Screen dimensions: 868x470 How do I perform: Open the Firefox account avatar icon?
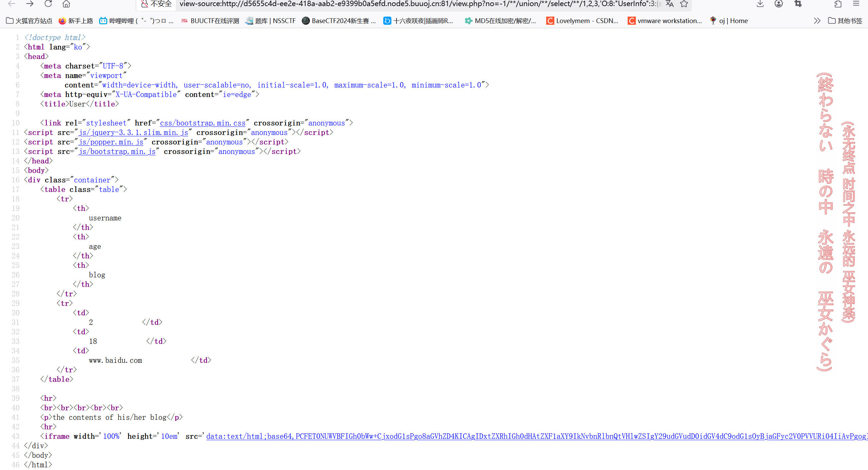(x=779, y=4)
